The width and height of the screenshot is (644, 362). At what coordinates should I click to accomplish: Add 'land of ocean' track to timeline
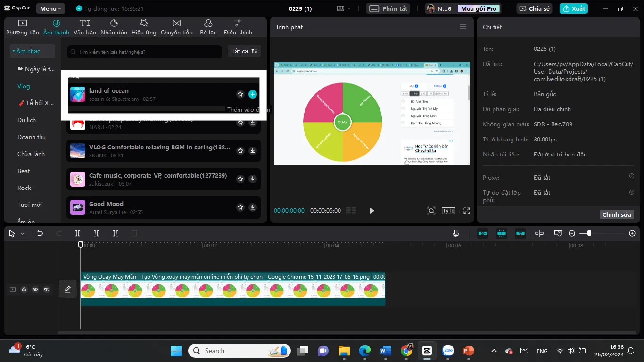[x=253, y=94]
